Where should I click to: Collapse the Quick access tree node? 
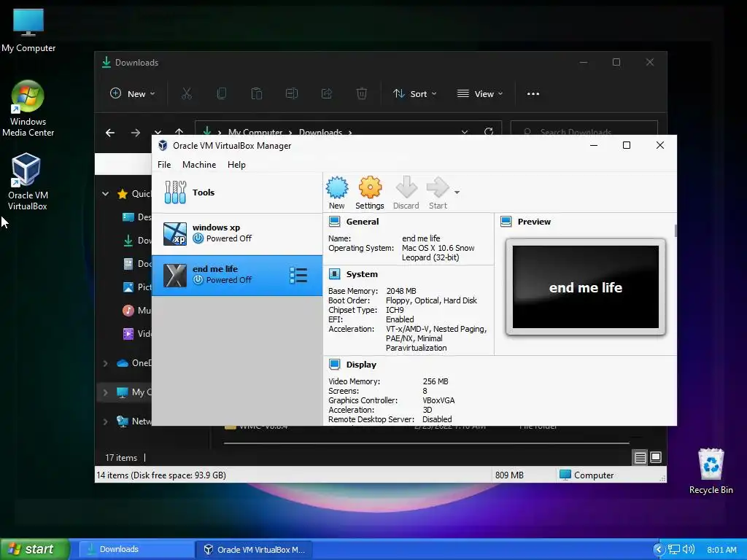[105, 194]
